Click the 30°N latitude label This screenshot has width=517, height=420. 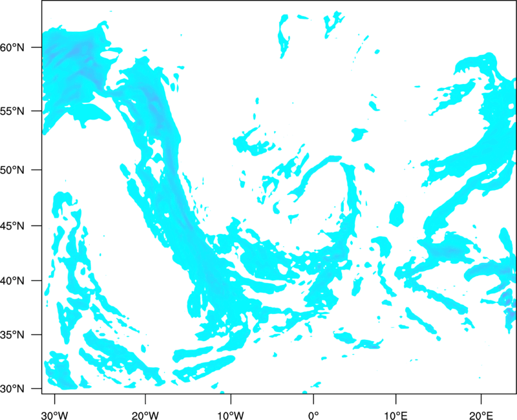pyautogui.click(x=12, y=389)
